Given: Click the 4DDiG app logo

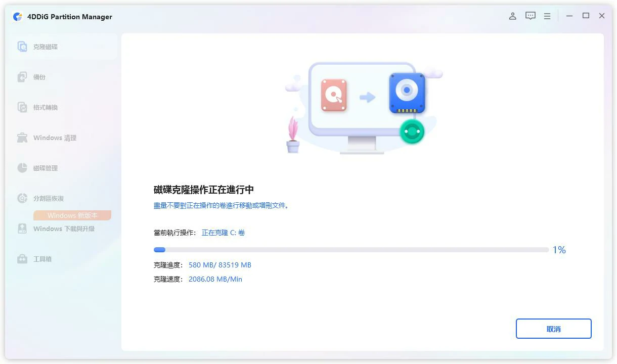Looking at the screenshot, I should [x=18, y=17].
